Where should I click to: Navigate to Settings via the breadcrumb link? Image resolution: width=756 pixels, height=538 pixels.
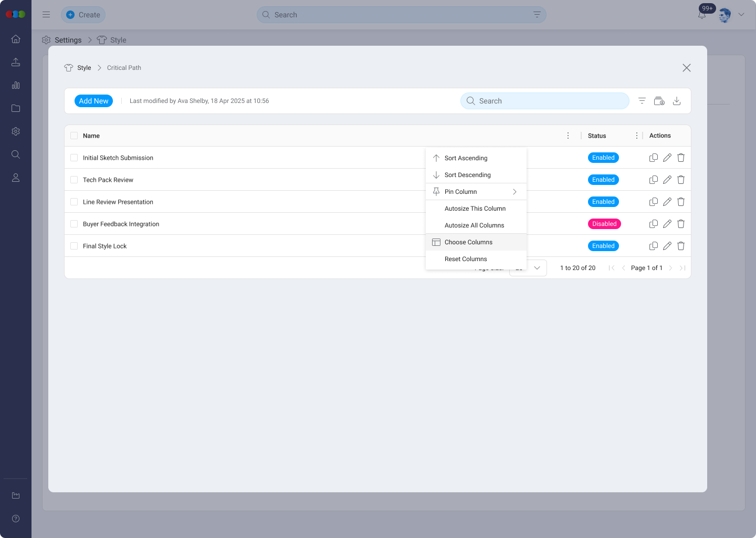click(x=68, y=40)
